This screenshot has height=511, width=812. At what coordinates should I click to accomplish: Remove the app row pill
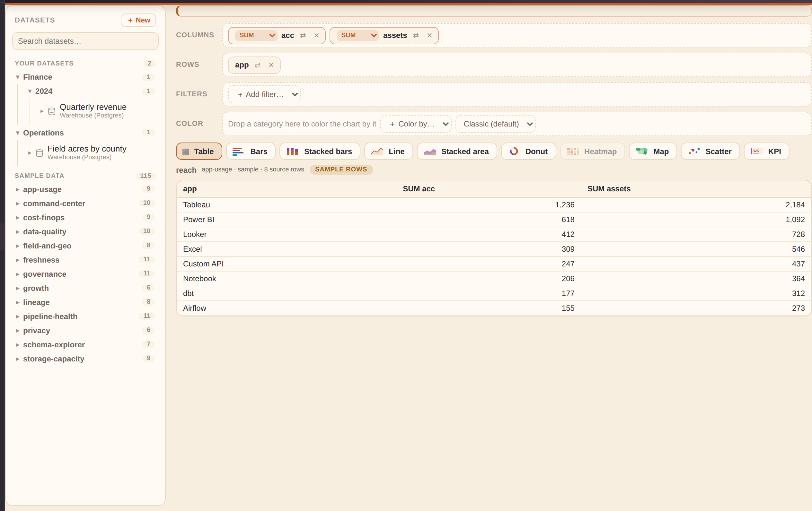pyautogui.click(x=271, y=65)
